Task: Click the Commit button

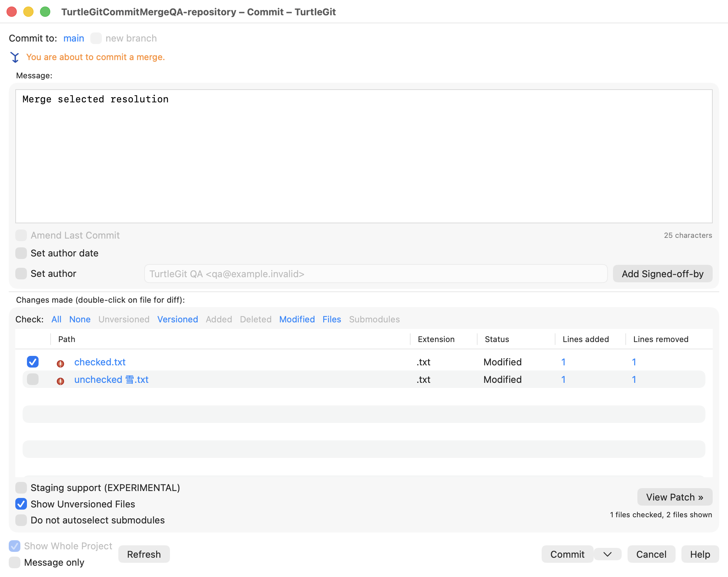Action: pos(567,554)
